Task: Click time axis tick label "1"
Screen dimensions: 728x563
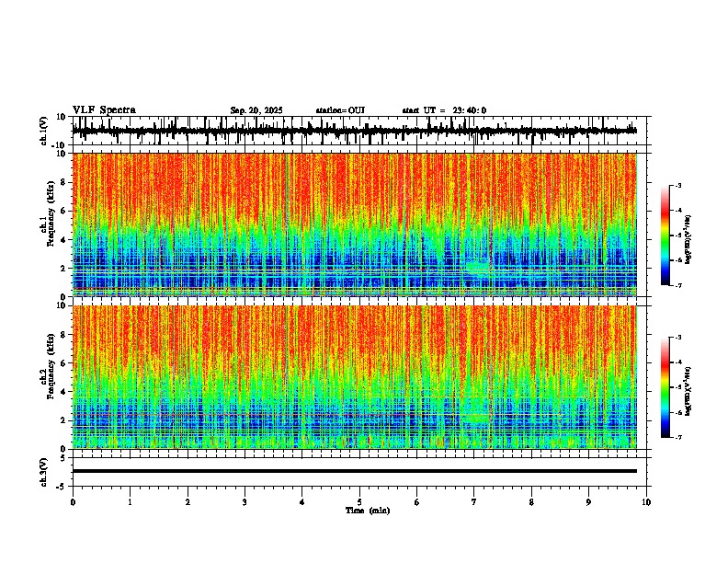Action: [130, 502]
